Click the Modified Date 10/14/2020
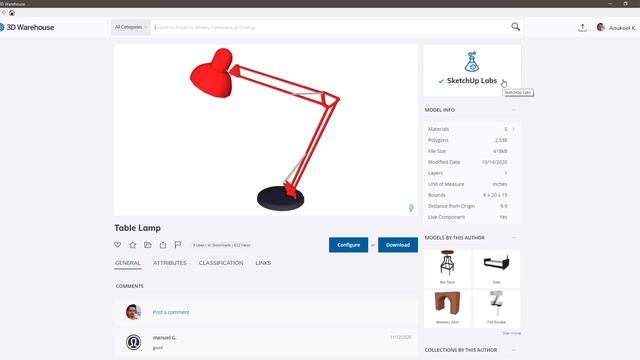This screenshot has width=640, height=360. (494, 162)
